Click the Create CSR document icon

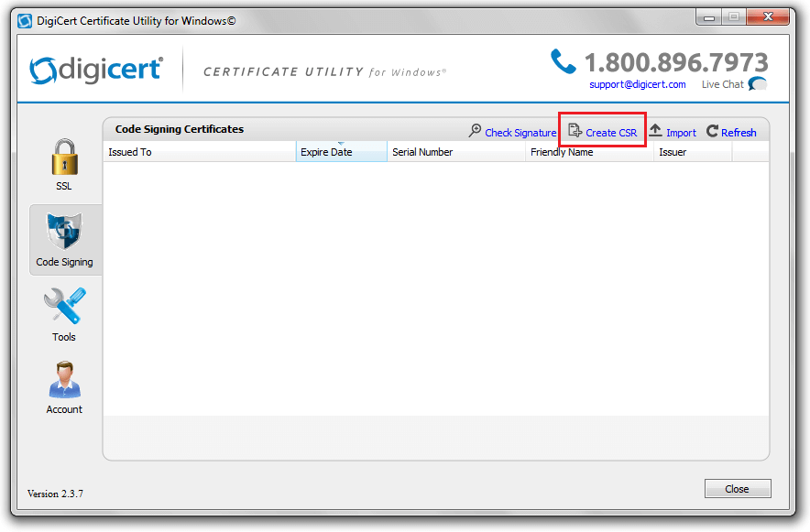pos(575,131)
